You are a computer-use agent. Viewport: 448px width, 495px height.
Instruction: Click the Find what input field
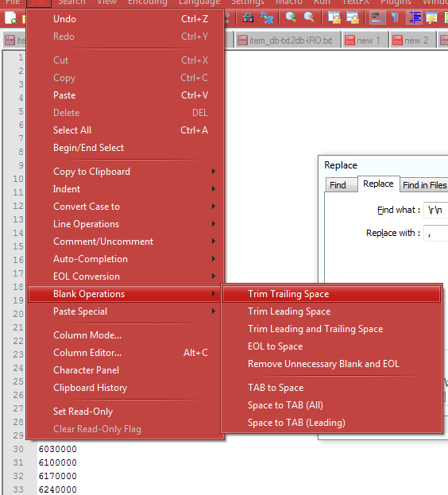point(436,210)
